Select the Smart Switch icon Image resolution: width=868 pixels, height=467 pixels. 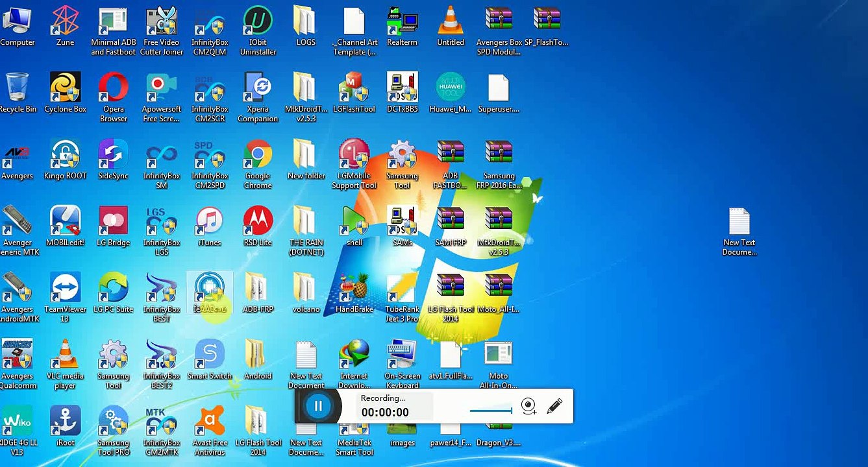(210, 360)
